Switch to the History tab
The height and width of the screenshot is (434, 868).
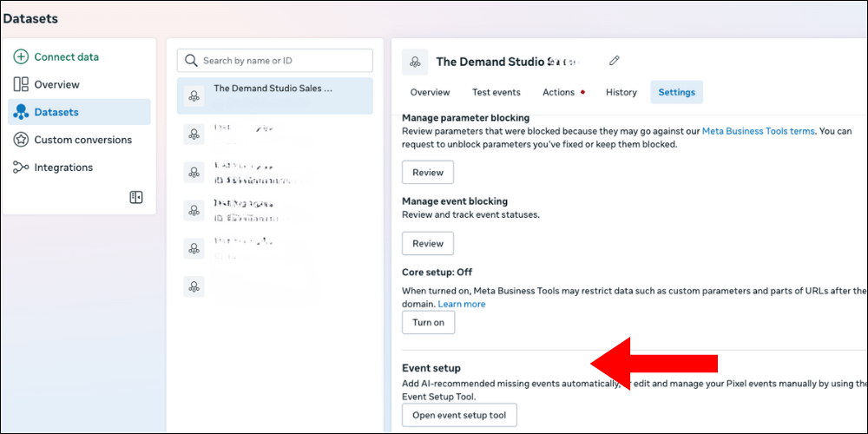(x=621, y=93)
